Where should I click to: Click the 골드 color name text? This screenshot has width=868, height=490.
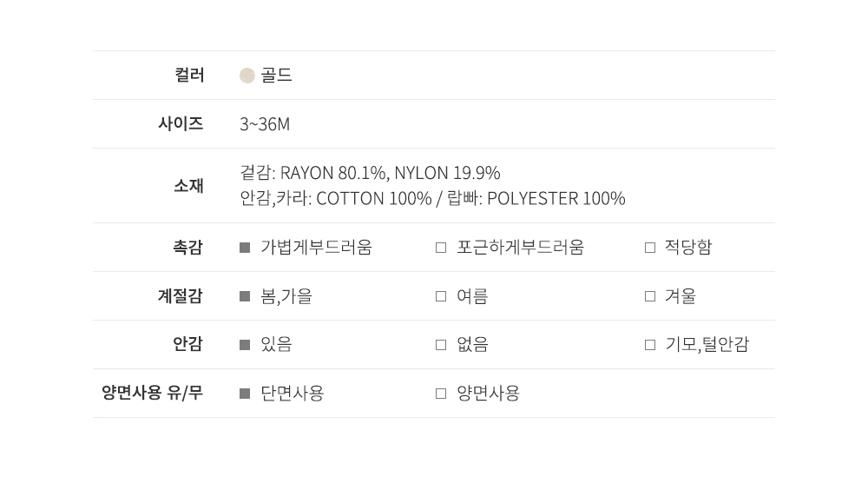tap(277, 76)
